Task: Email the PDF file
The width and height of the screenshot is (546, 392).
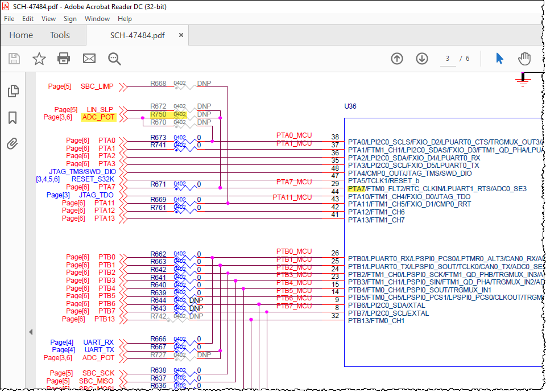Action: click(89, 59)
